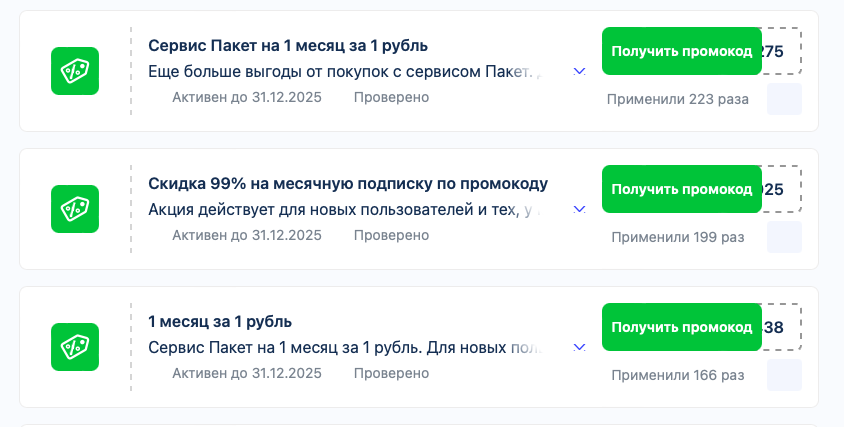Click coupon icon of "1 месяц за 1 рубль" card
The image size is (844, 427).
tap(75, 347)
